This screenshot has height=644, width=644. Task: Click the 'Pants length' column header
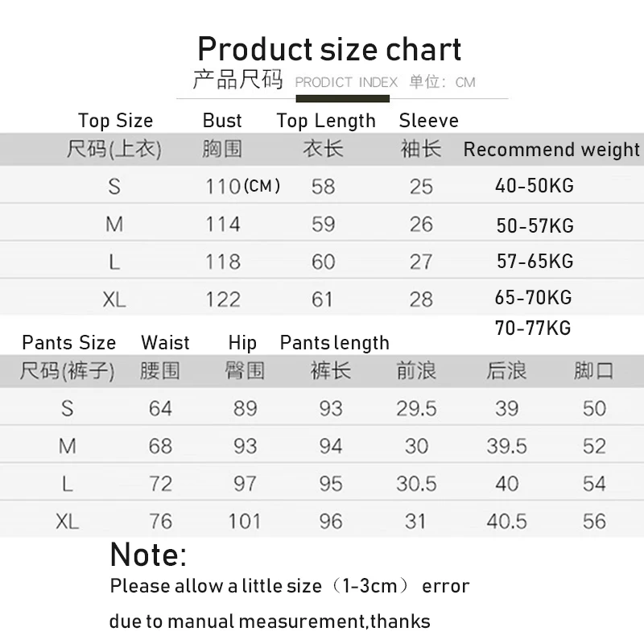point(334,343)
